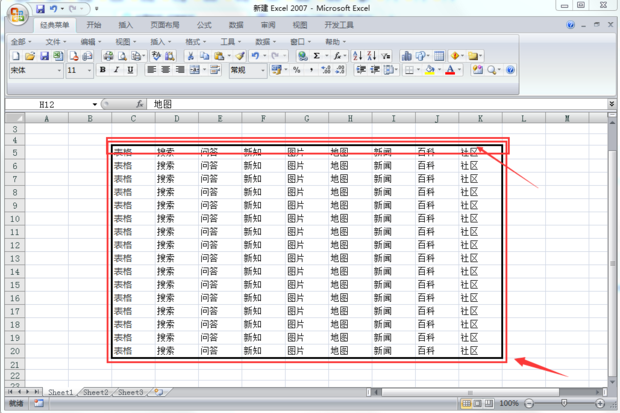Screen dimensions: 620x413
Task: Click the Select All corner button
Action: pyautogui.click(x=15, y=118)
